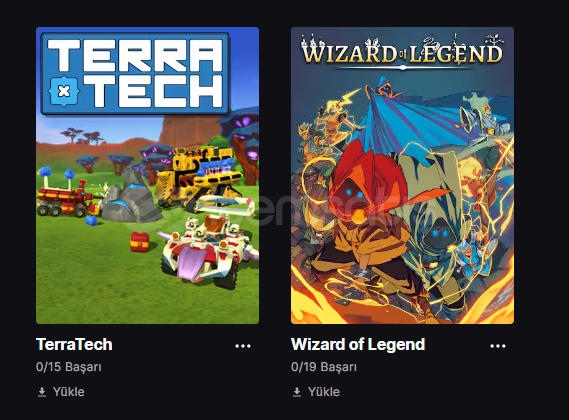This screenshot has width=569, height=420.
Task: Click the blue gear emblem in the TerraTech logo
Action: 64,91
